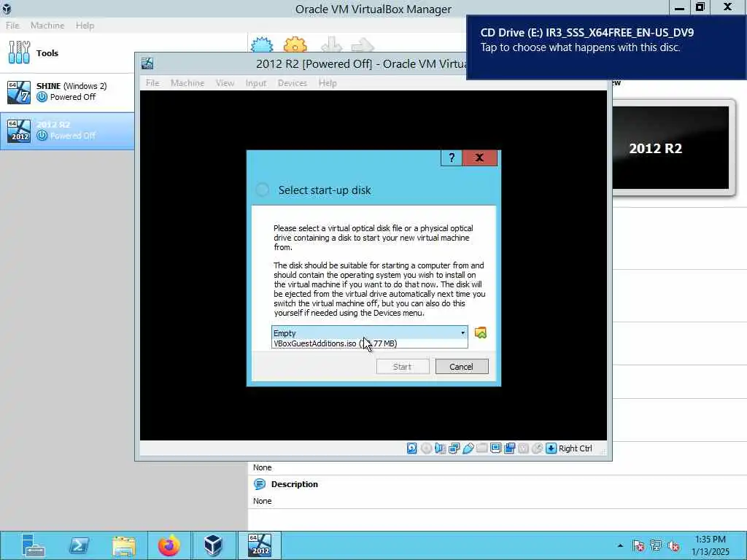
Task: Click the Description section header
Action: [x=295, y=484]
